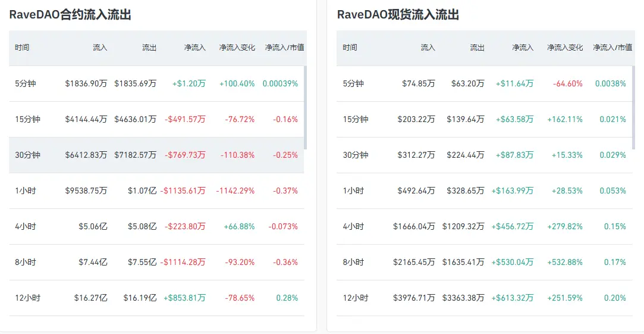
Task: Click the $1835.69万 outflow value
Action: (136, 83)
